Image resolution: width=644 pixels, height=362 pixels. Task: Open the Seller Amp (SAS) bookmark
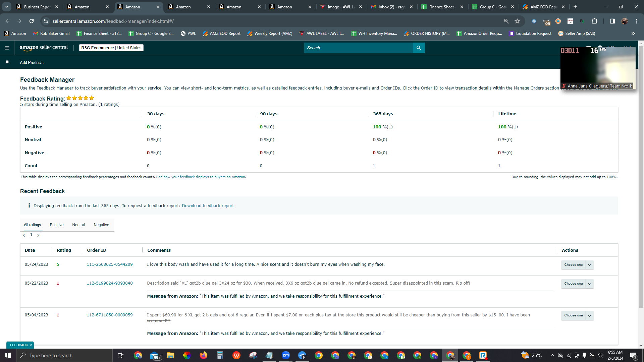[x=577, y=34]
